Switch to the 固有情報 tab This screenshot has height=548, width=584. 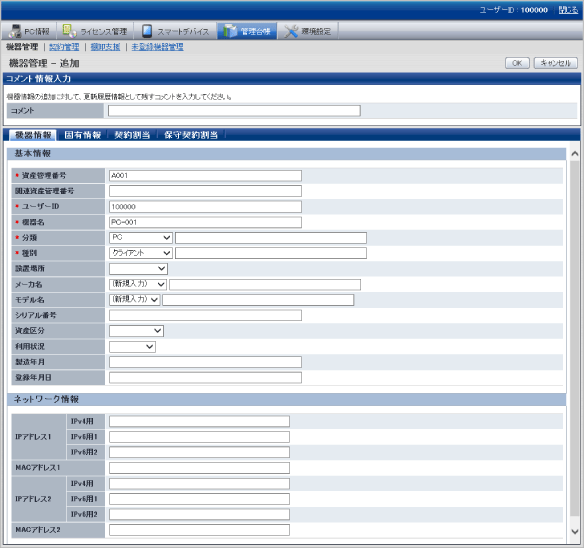82,135
